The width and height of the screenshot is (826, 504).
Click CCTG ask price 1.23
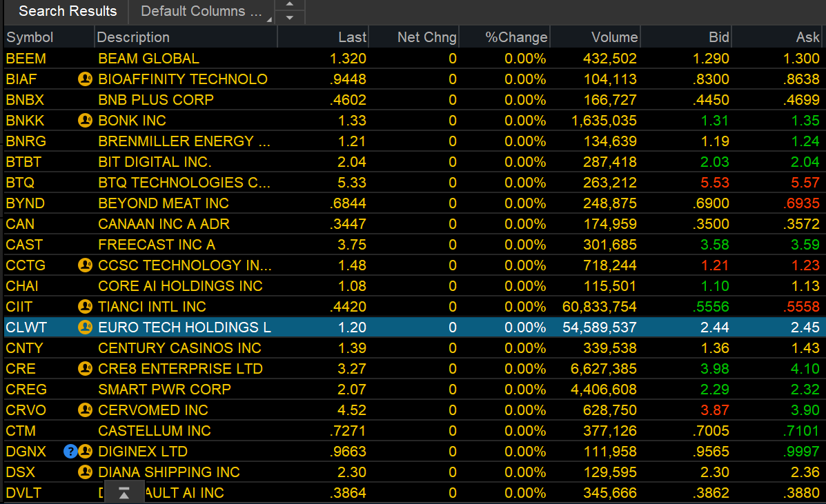[x=805, y=265]
